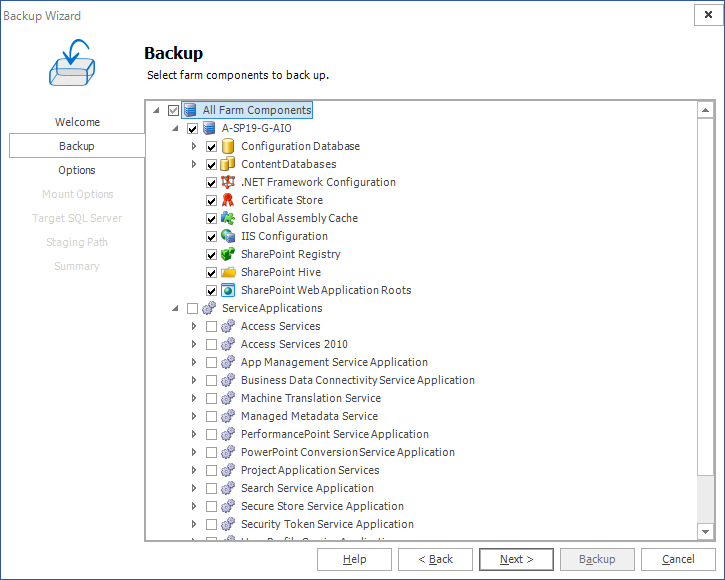The height and width of the screenshot is (580, 725).
Task: Click the Machine Translation Service gear icon
Action: (x=228, y=398)
